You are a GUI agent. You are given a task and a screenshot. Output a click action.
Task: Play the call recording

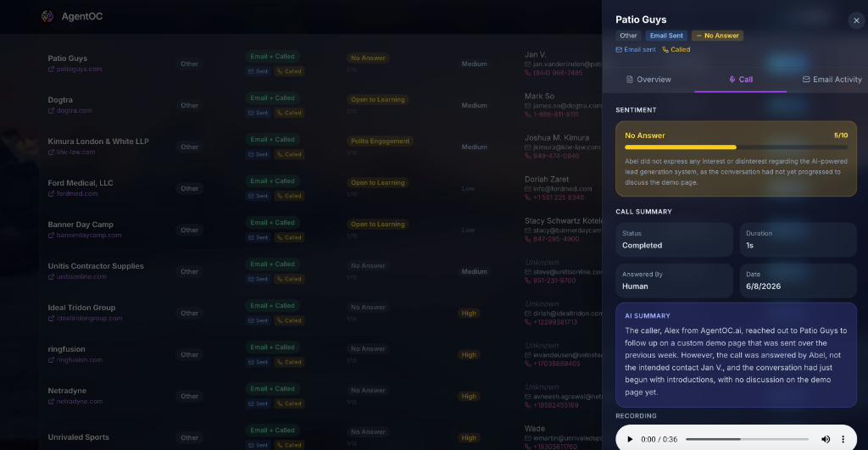pyautogui.click(x=630, y=439)
